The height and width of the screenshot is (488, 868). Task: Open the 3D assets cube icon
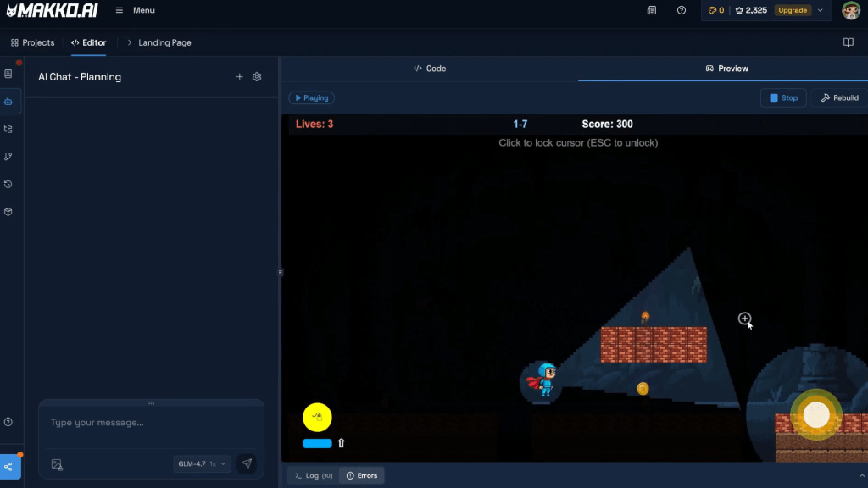pyautogui.click(x=8, y=212)
